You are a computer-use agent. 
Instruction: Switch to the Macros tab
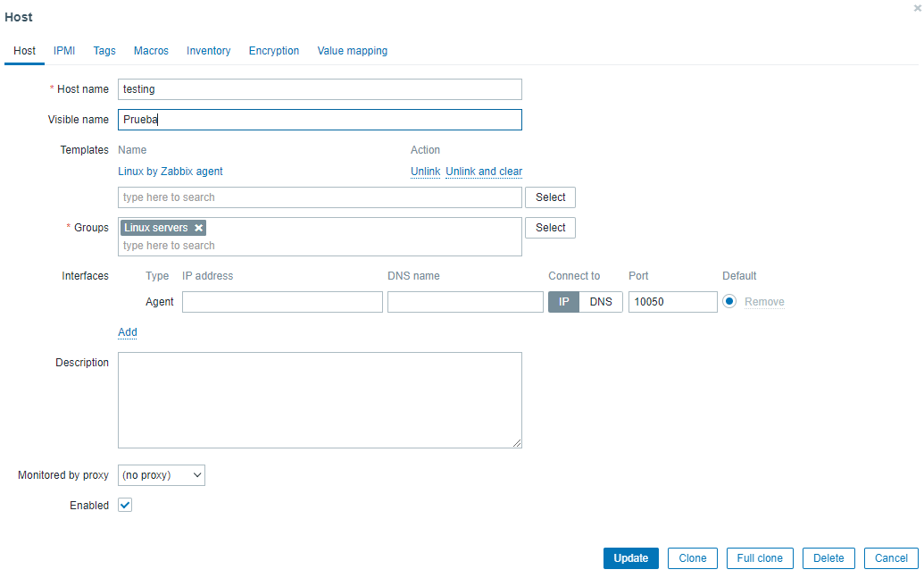(x=151, y=51)
